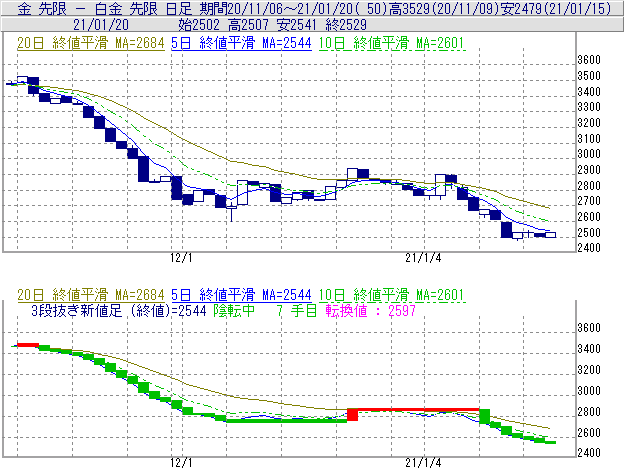This screenshot has height=475, width=624.
Task: Click the red reversal block in lower chart
Action: click(353, 415)
